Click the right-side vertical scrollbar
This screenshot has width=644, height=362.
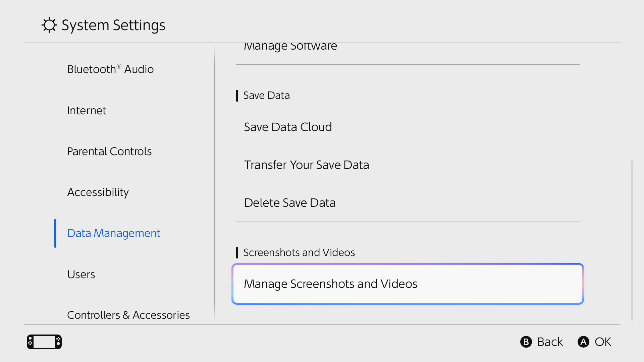[x=632, y=240]
